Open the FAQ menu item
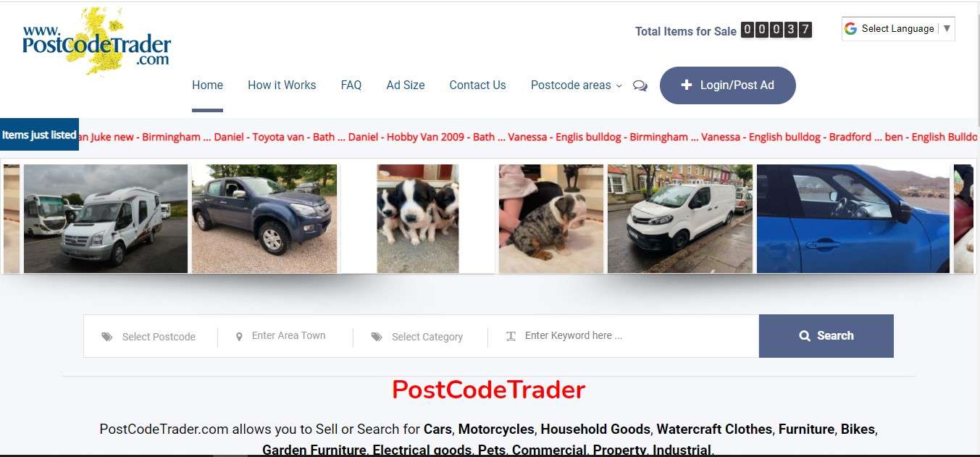The height and width of the screenshot is (457, 980). (x=351, y=85)
